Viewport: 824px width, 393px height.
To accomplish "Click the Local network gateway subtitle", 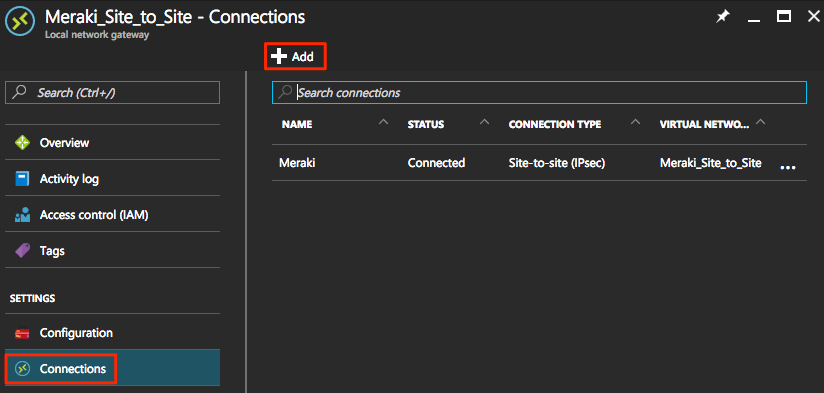I will click(97, 35).
